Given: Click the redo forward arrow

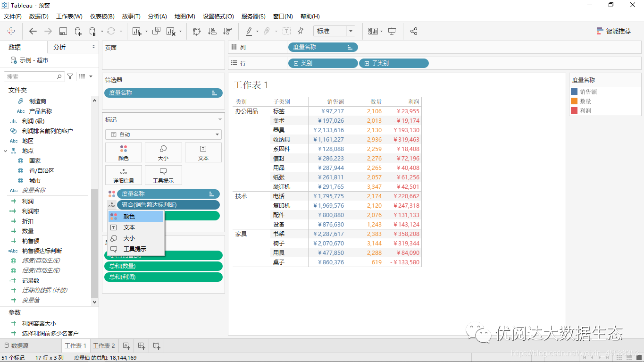Looking at the screenshot, I should coord(48,31).
